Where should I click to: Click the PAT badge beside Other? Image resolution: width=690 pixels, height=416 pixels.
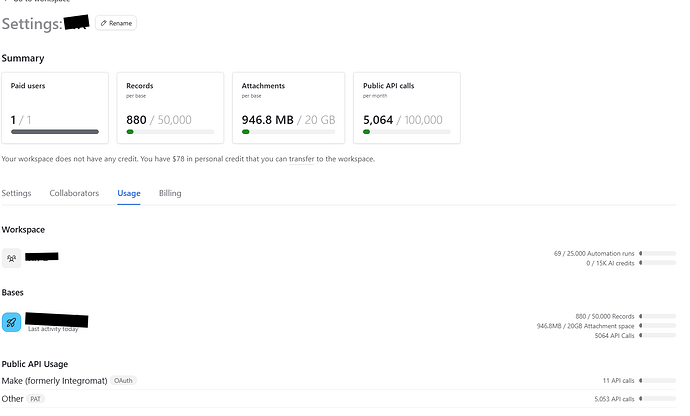pyautogui.click(x=34, y=399)
